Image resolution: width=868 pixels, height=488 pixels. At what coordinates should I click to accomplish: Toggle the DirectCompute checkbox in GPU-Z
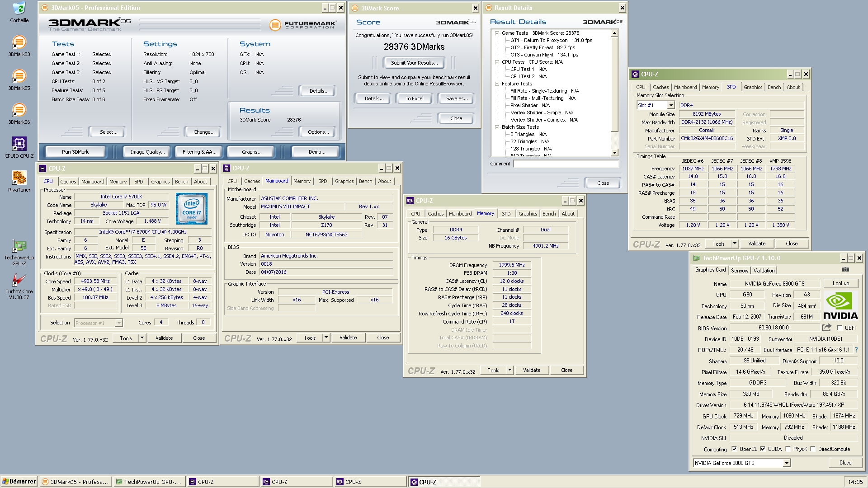tap(813, 449)
